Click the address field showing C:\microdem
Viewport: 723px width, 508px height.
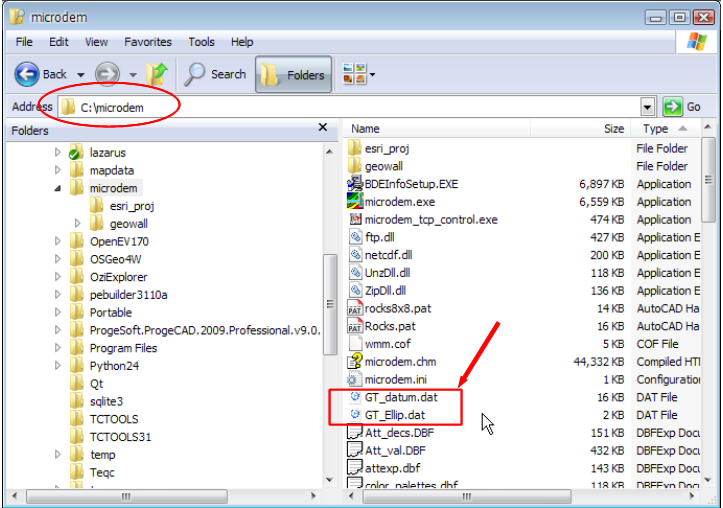click(x=350, y=107)
